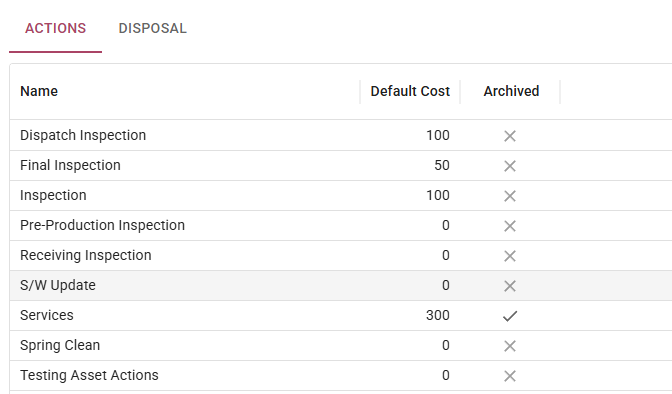Click archived X icon for Final Inspection
672x394 pixels.
coord(510,166)
